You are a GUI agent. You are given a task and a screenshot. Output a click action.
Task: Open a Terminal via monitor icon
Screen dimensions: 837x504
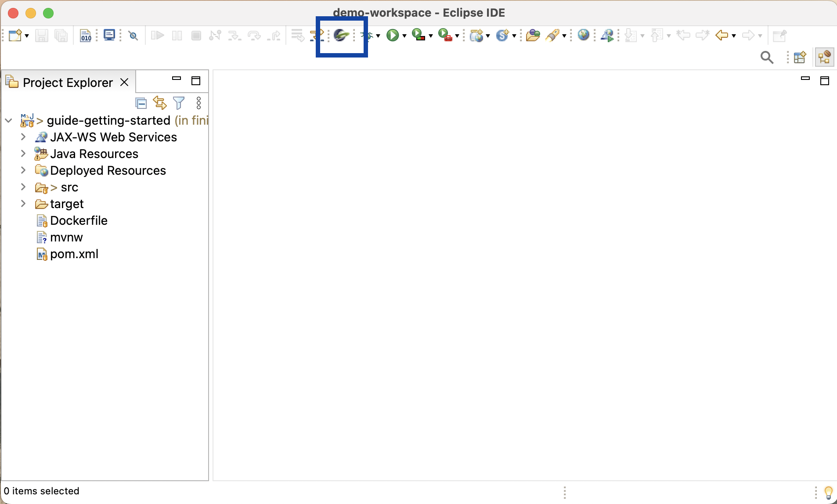pyautogui.click(x=109, y=35)
